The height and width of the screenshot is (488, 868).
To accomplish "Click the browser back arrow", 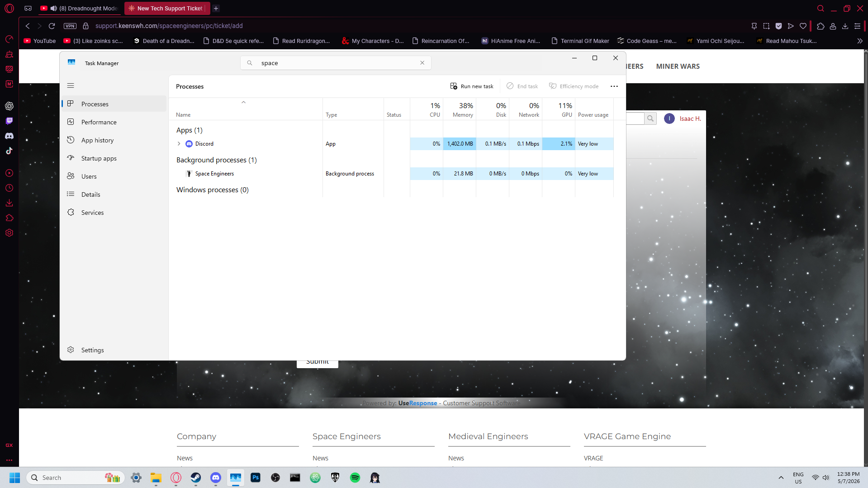I will pyautogui.click(x=28, y=26).
